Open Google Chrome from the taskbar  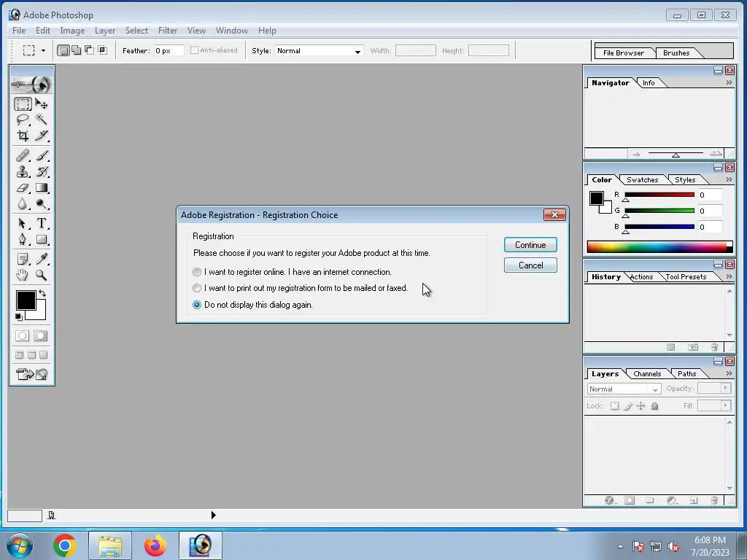click(x=65, y=545)
